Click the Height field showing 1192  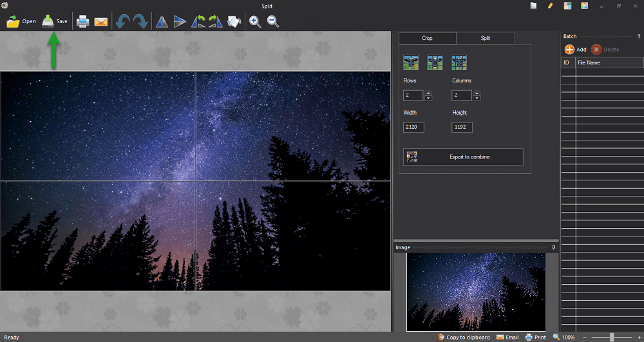click(x=462, y=128)
